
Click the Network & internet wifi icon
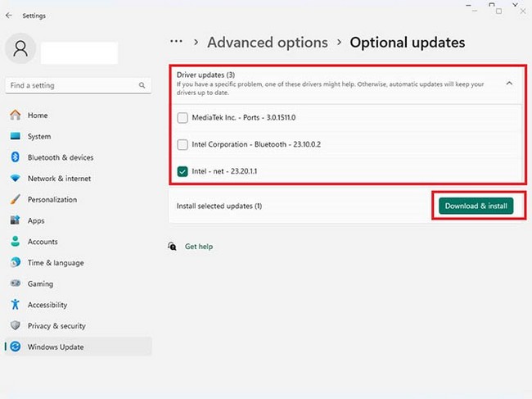pos(16,178)
